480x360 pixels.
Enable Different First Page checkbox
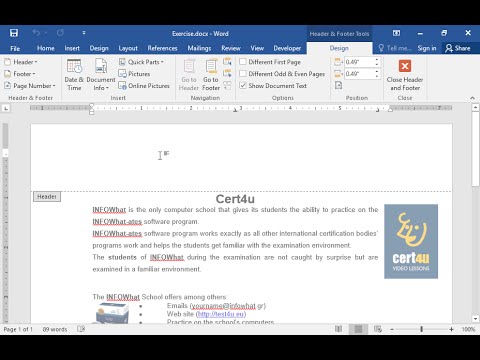pyautogui.click(x=243, y=62)
